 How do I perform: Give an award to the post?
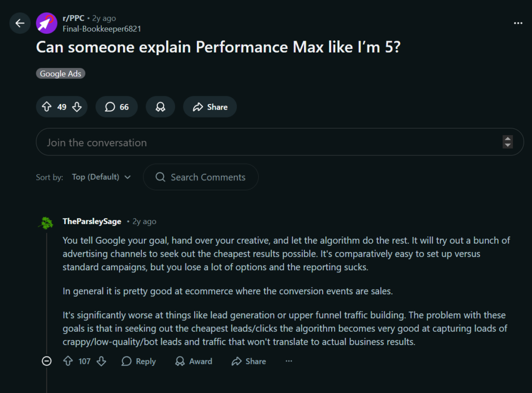tap(160, 107)
